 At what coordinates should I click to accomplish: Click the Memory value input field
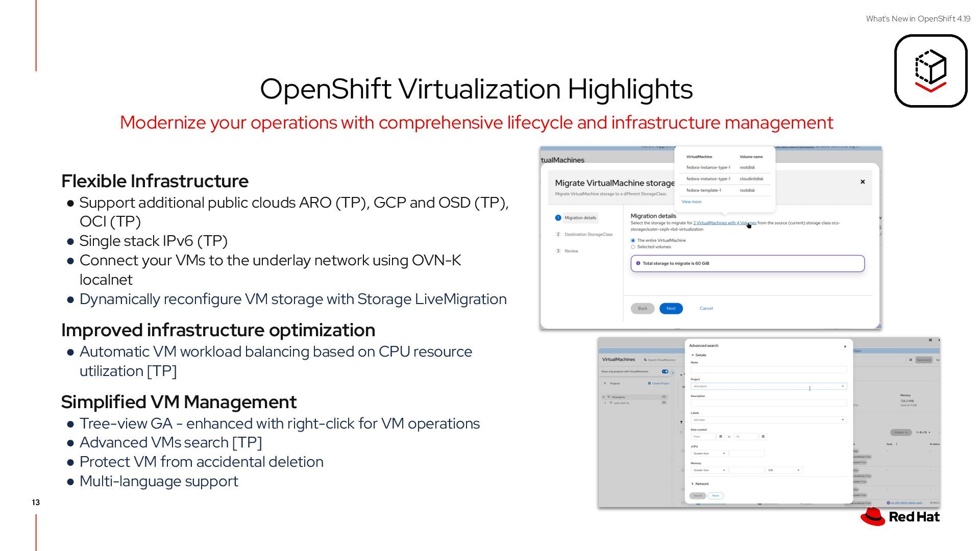tap(746, 470)
